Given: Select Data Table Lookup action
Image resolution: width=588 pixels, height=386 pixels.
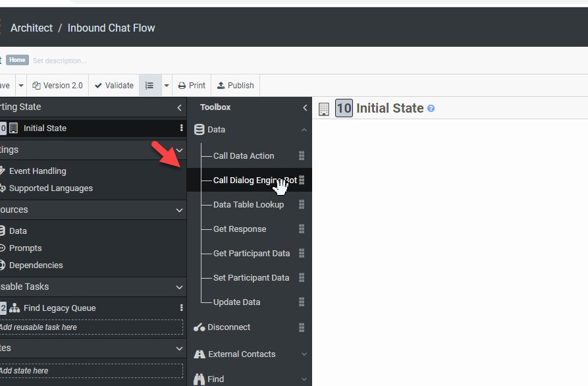Looking at the screenshot, I should pyautogui.click(x=248, y=205).
